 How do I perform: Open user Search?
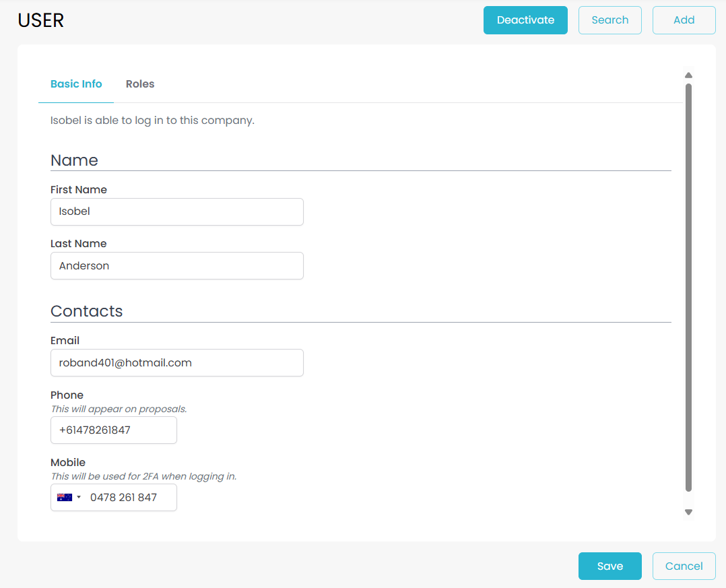(x=609, y=20)
